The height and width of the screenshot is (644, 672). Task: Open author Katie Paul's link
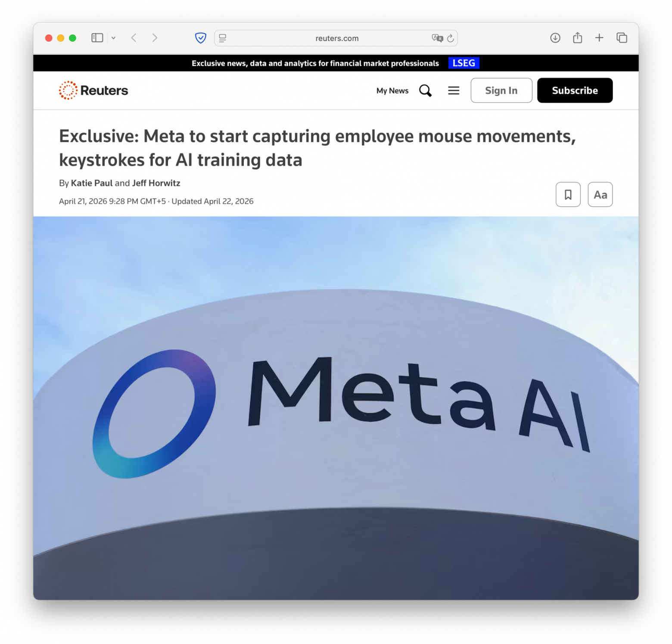(x=92, y=183)
